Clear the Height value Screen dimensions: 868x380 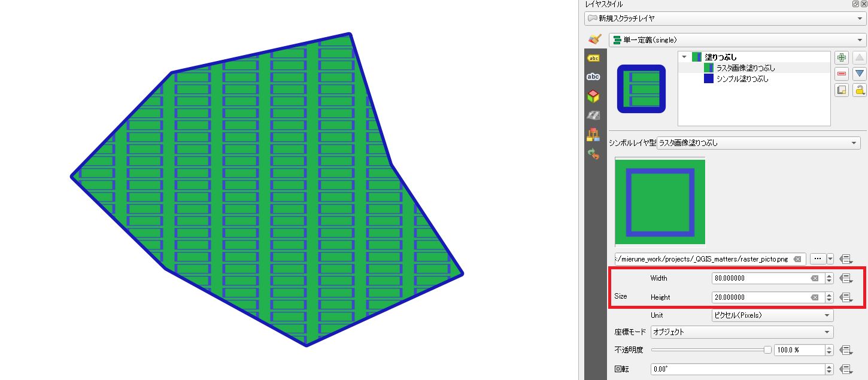pos(815,297)
